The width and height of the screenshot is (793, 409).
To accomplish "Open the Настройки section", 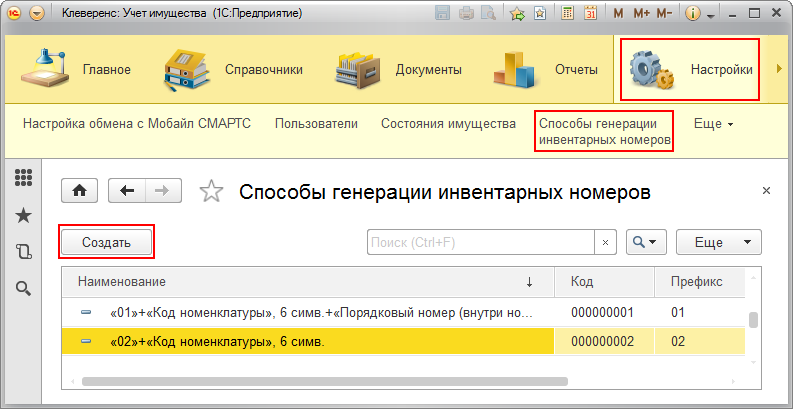I will click(690, 69).
